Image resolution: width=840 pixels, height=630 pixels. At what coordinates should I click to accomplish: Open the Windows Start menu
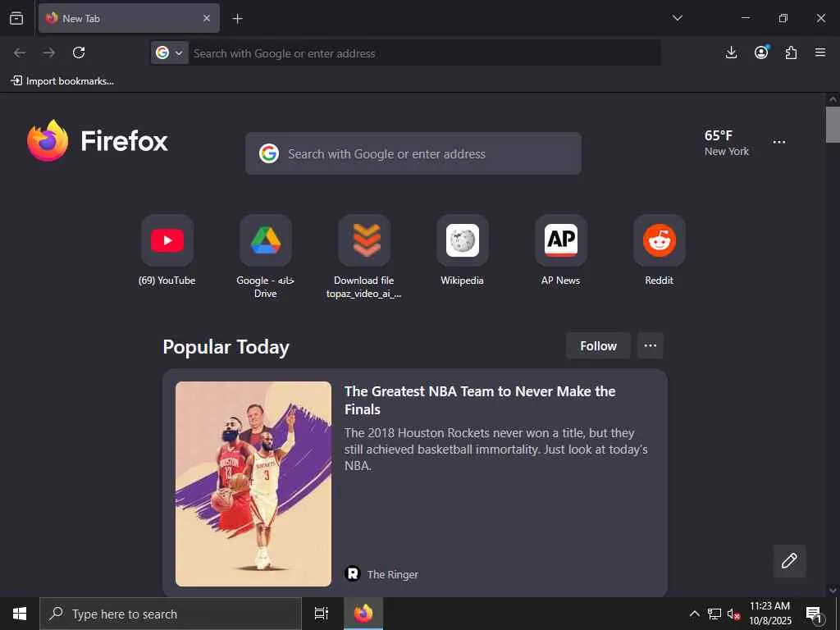(20, 614)
